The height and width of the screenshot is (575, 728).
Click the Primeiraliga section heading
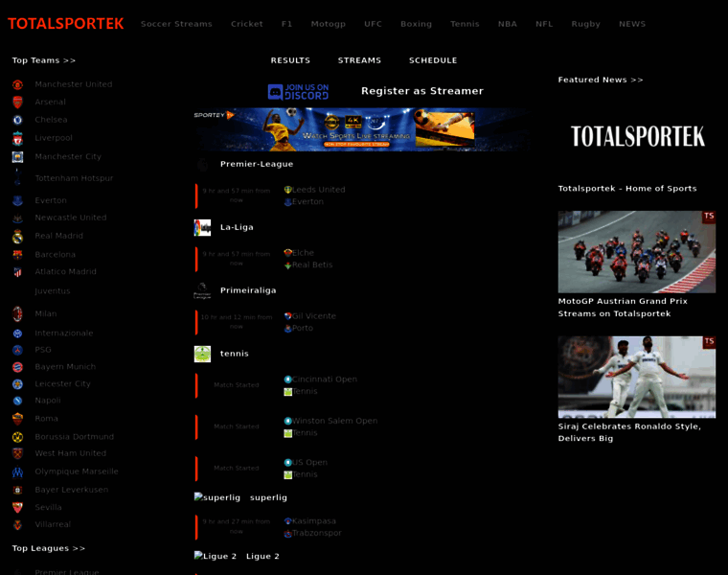pyautogui.click(x=248, y=290)
